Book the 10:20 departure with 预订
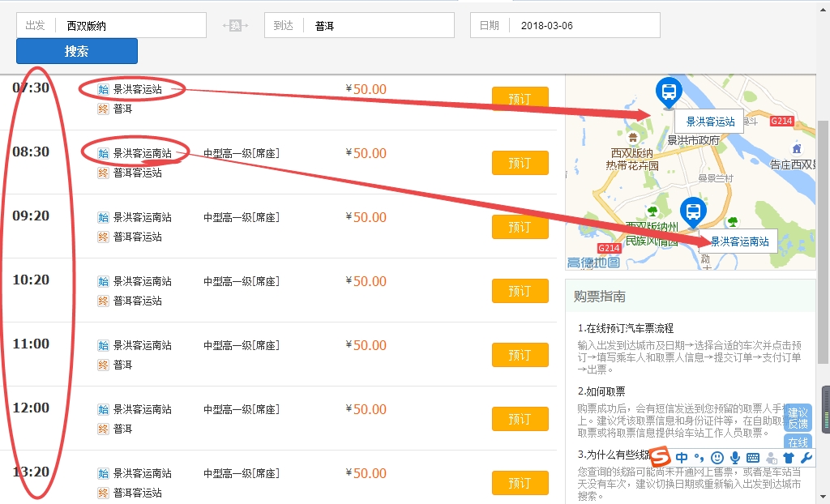The image size is (830, 504). [520, 291]
